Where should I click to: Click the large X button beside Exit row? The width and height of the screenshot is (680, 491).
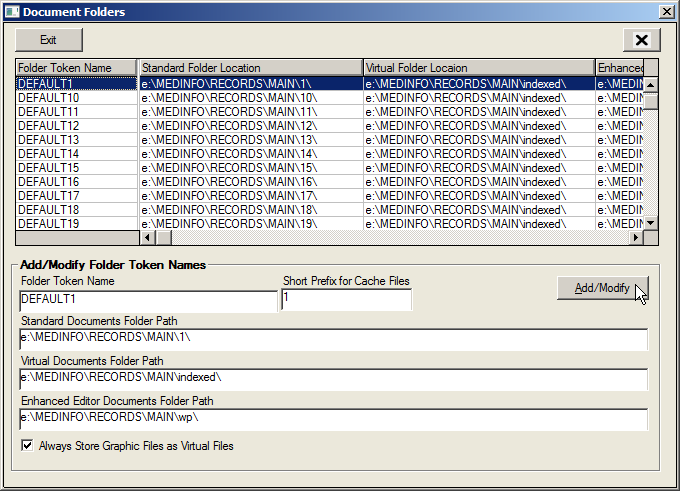tap(642, 40)
